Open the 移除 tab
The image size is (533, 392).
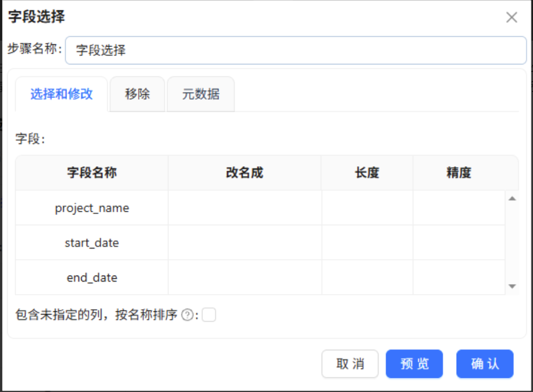(138, 94)
